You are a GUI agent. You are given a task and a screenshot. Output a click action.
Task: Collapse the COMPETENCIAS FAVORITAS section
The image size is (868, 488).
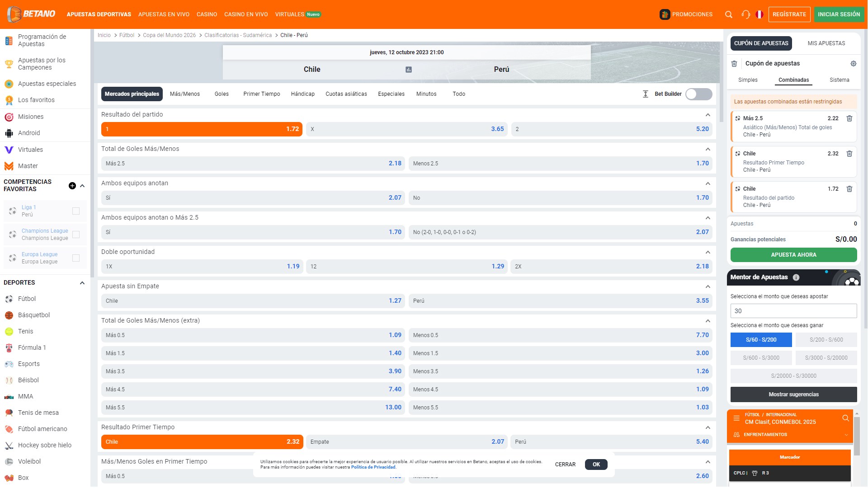pos(82,186)
